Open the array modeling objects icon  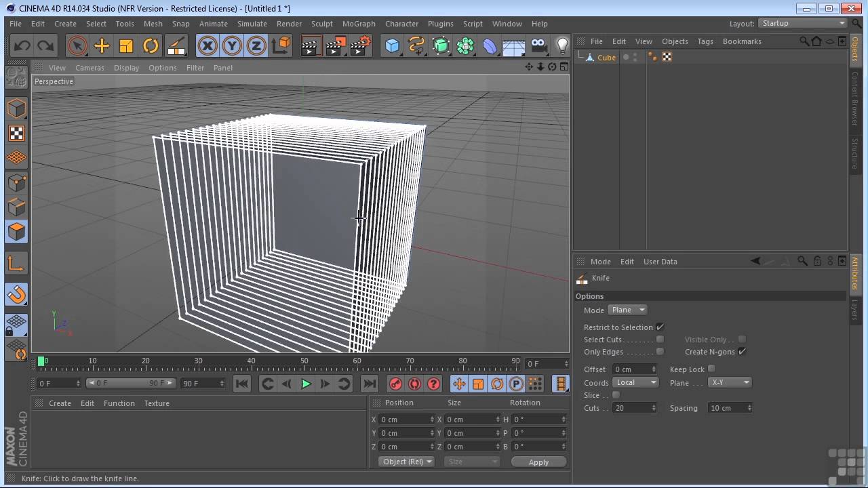click(x=465, y=45)
